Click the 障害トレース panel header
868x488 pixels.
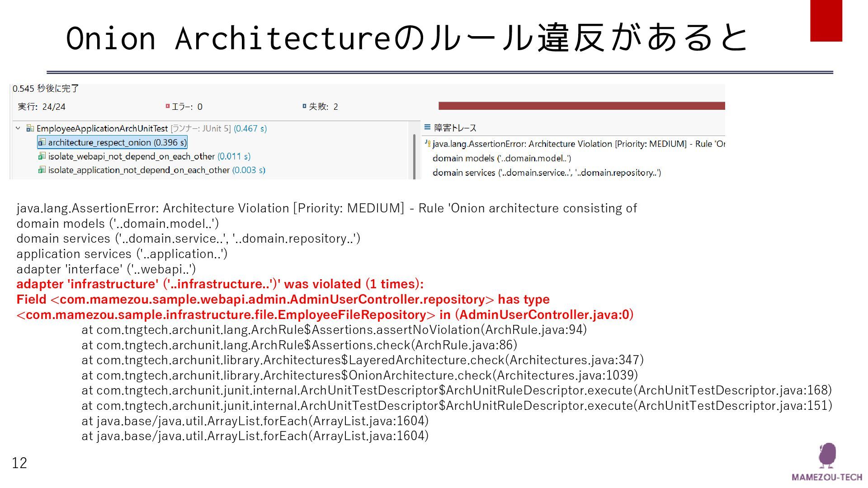point(455,128)
